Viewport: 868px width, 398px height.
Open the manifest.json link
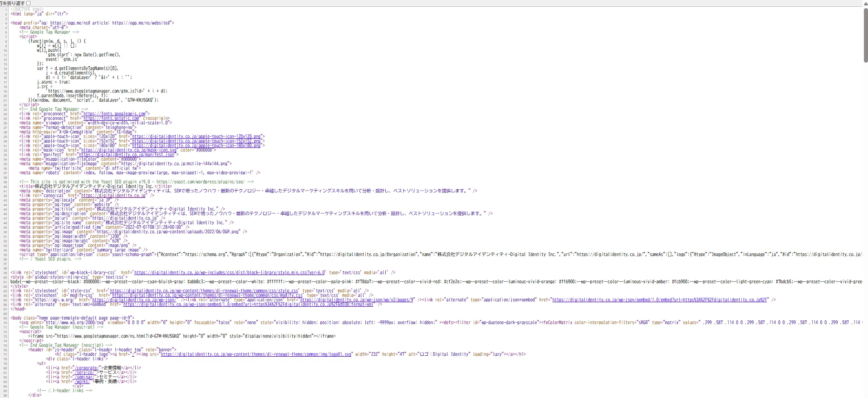pos(127,155)
